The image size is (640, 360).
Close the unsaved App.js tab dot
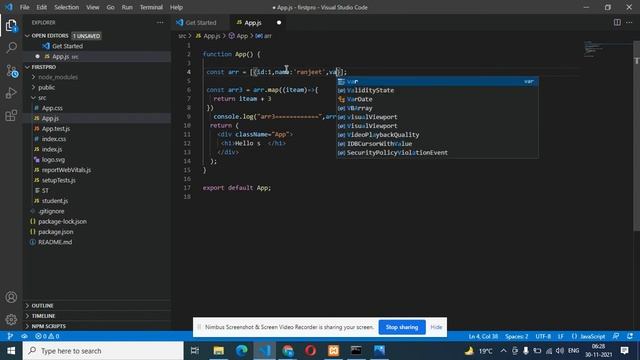pyautogui.click(x=279, y=22)
